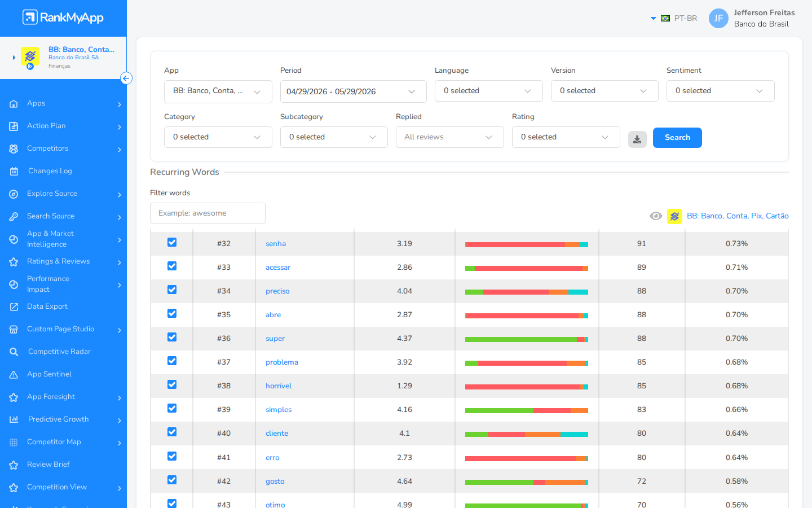Click the Competitive Radar magnifier icon
This screenshot has width=812, height=508.
click(x=14, y=352)
